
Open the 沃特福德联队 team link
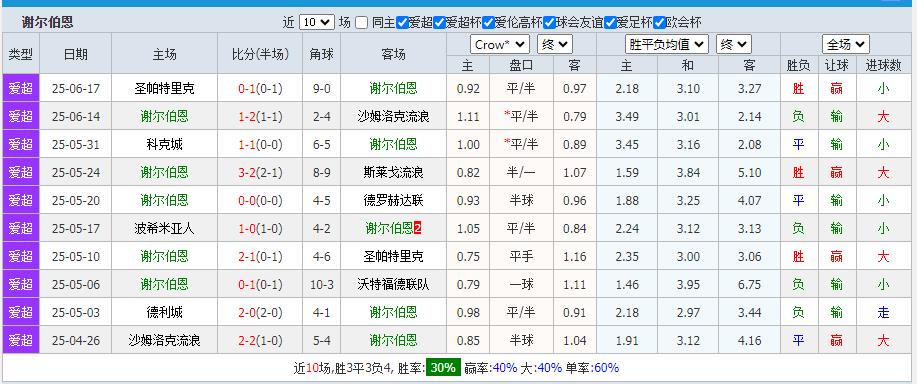[x=394, y=285]
